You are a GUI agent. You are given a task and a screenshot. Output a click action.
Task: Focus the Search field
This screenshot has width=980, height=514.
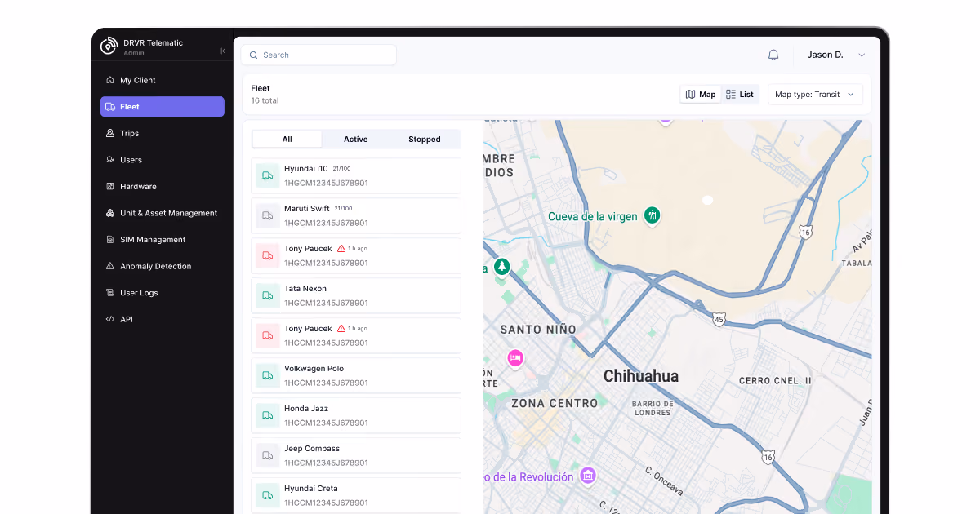click(x=318, y=55)
